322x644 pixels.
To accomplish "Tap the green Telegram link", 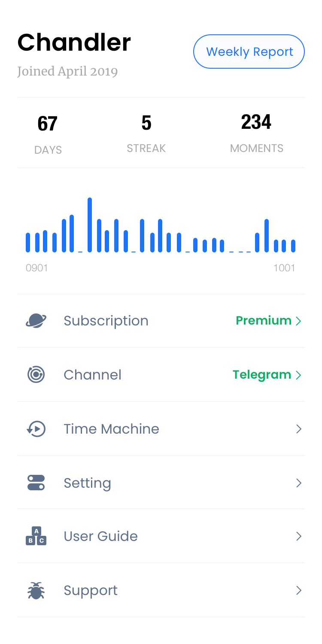I will (262, 375).
